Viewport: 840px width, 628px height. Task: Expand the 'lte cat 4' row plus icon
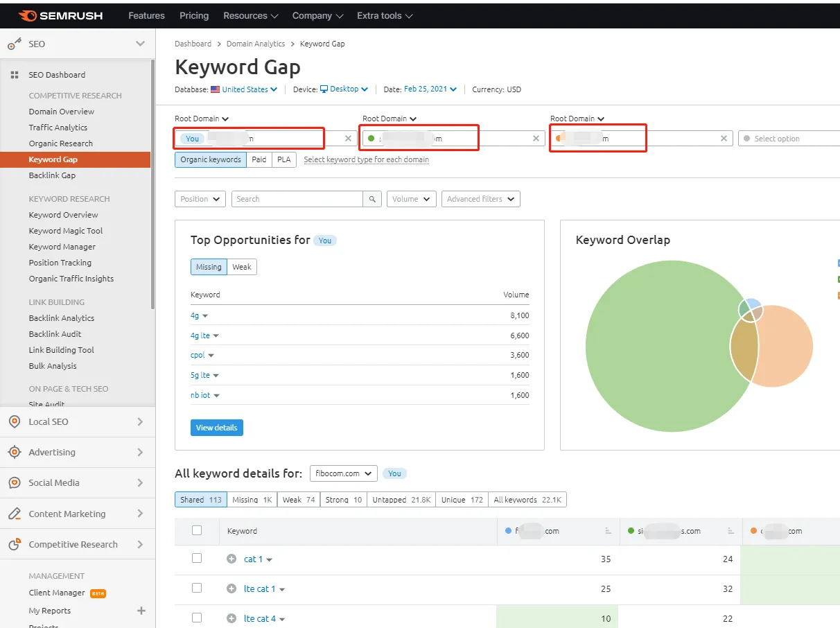point(231,618)
